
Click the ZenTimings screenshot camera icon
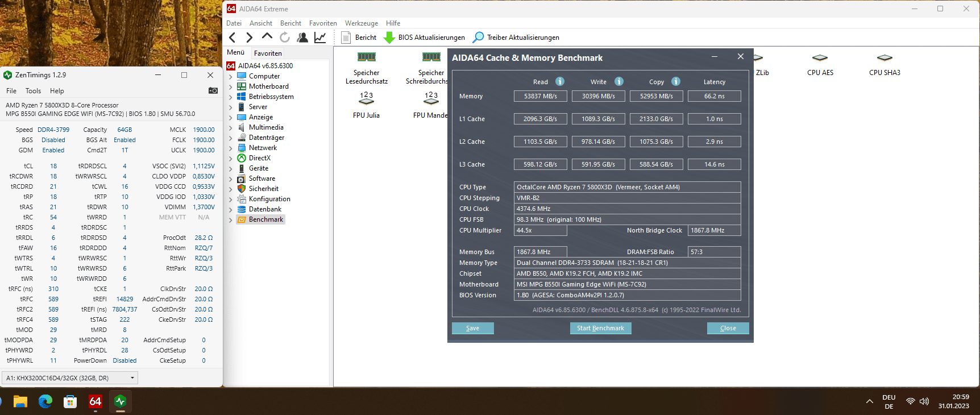point(213,90)
